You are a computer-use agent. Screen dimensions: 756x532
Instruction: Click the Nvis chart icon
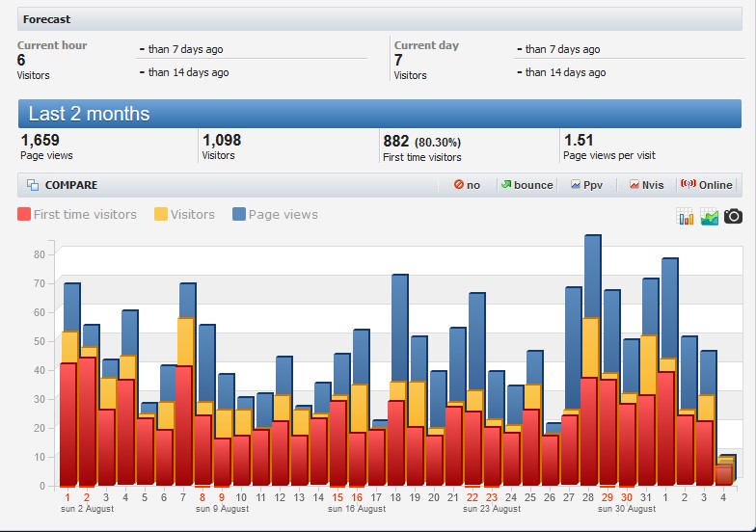[634, 185]
